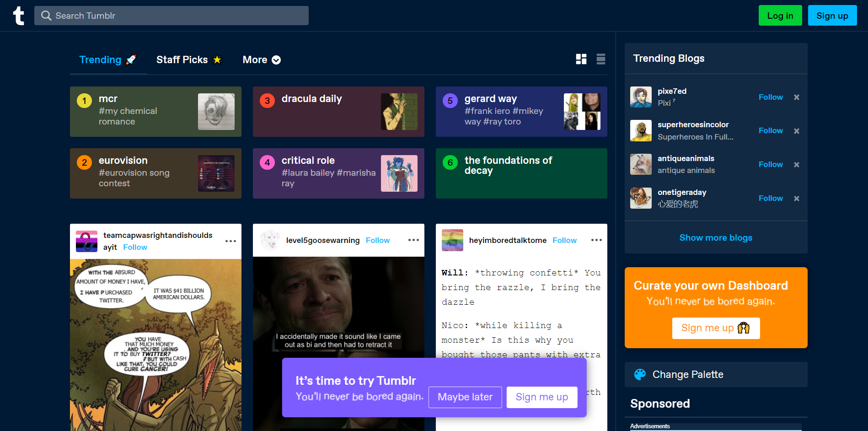
Task: Open the dracula daily trending tag
Action: pos(338,112)
